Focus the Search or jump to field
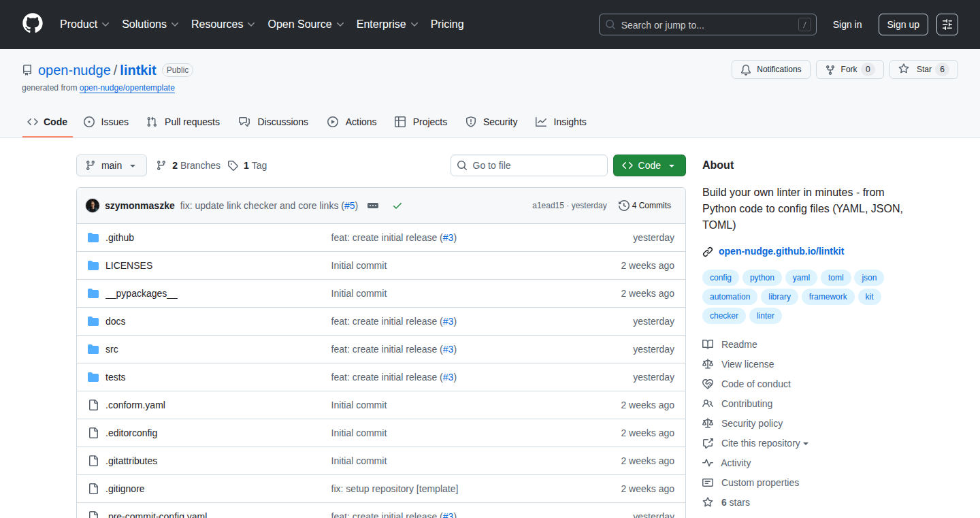Image resolution: width=980 pixels, height=518 pixels. tap(708, 25)
